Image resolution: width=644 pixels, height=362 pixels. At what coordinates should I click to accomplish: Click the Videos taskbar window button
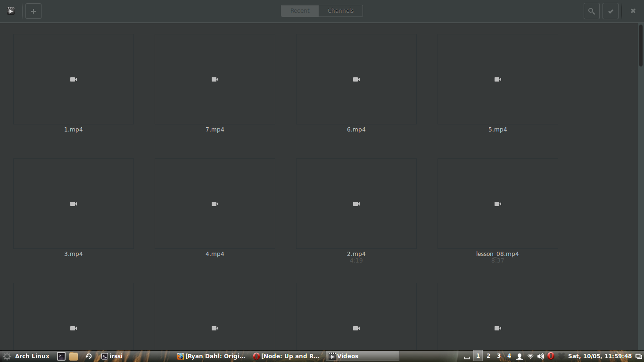[363, 356]
